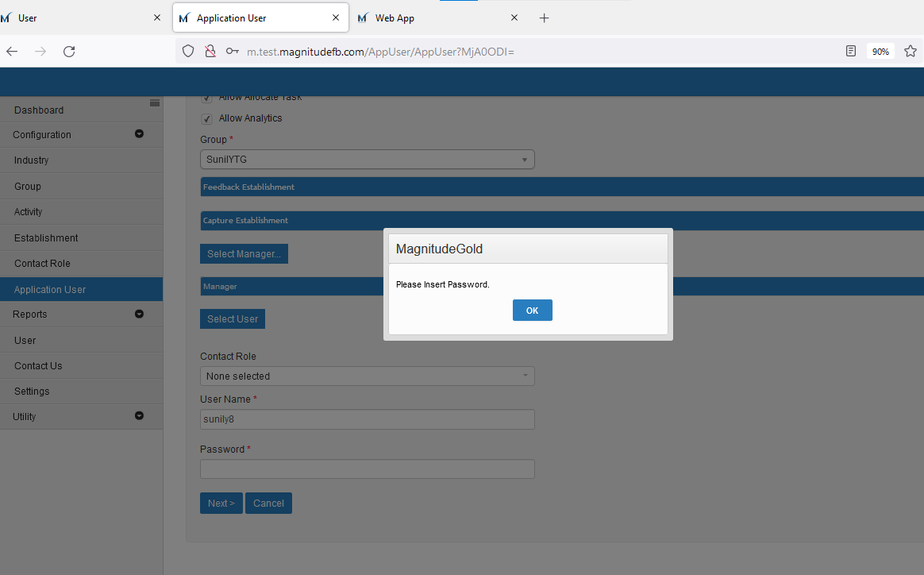Expand the Configuration menu section
Screen dimensions: 924x575
pos(139,134)
